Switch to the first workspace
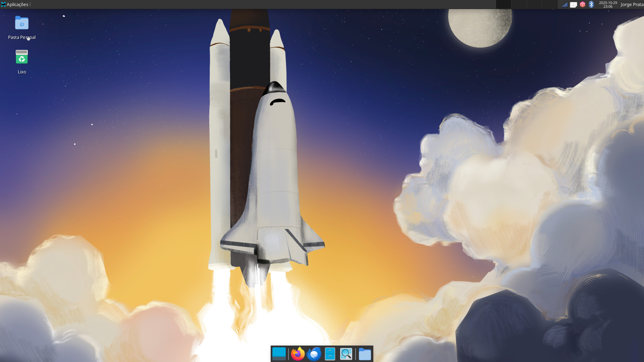644x362 pixels. point(503,4)
